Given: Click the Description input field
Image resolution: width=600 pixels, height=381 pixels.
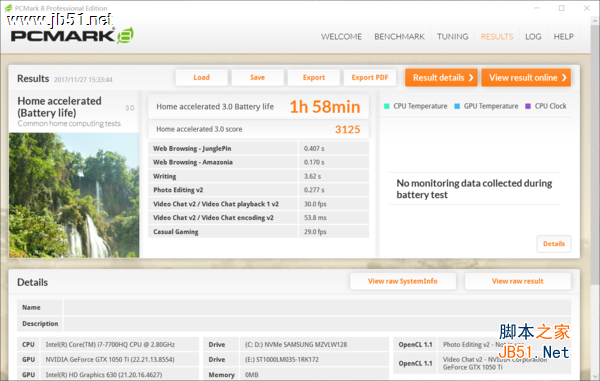Looking at the screenshot, I should coord(317,324).
